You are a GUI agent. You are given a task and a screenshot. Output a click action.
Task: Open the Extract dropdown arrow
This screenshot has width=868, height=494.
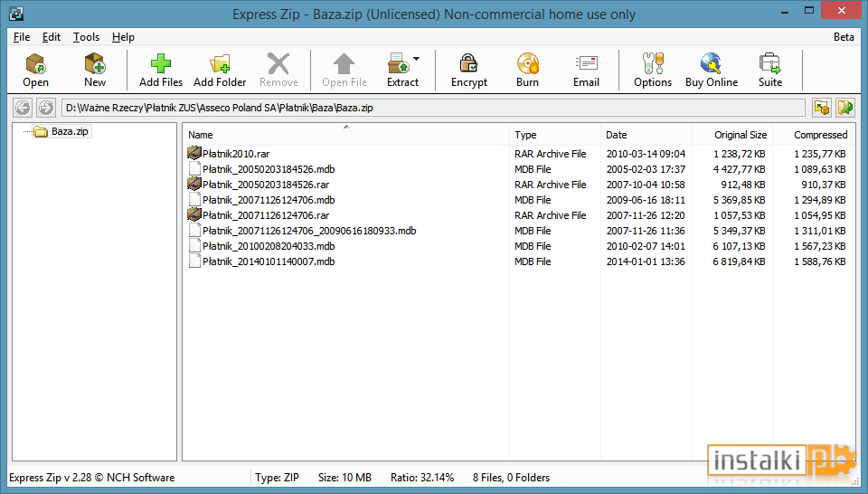[416, 59]
